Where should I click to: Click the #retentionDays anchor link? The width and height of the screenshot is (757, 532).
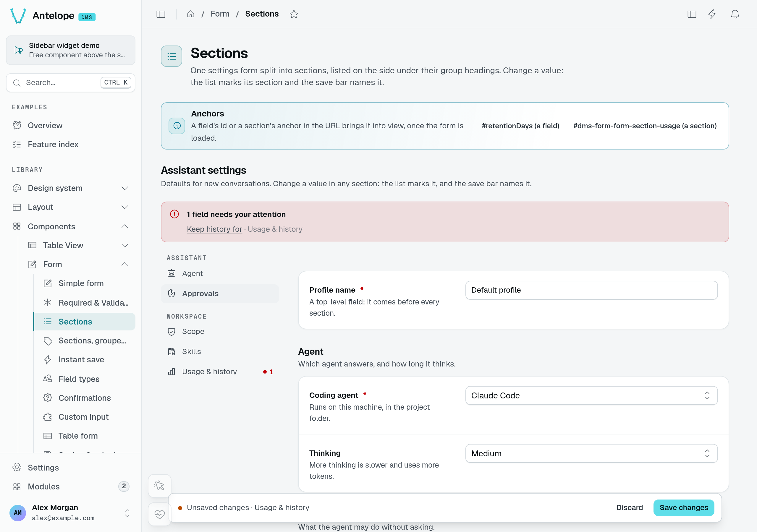[520, 126]
